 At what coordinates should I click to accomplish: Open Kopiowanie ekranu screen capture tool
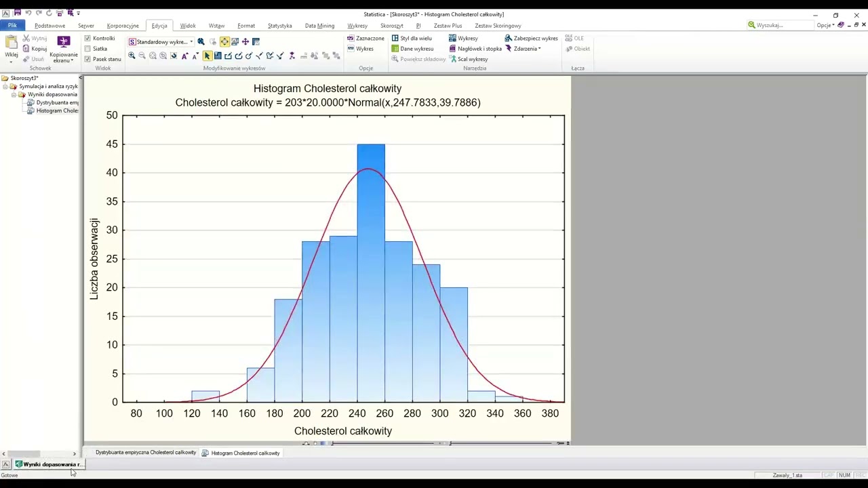click(64, 49)
